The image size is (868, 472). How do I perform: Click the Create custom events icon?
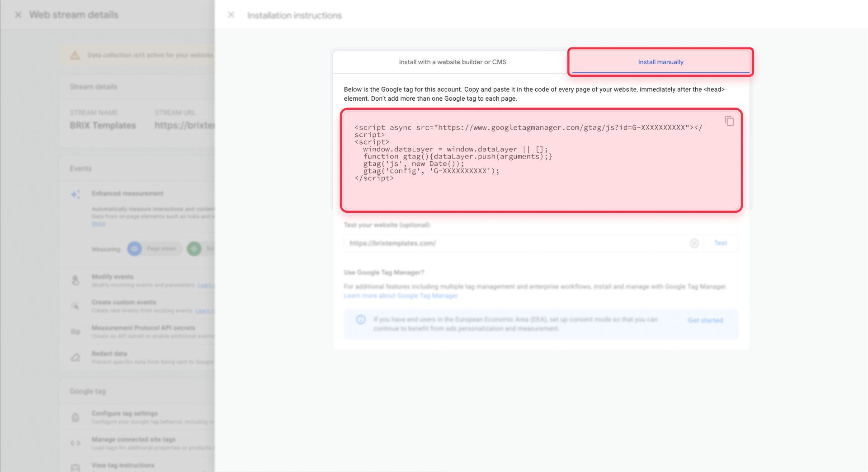pyautogui.click(x=75, y=306)
